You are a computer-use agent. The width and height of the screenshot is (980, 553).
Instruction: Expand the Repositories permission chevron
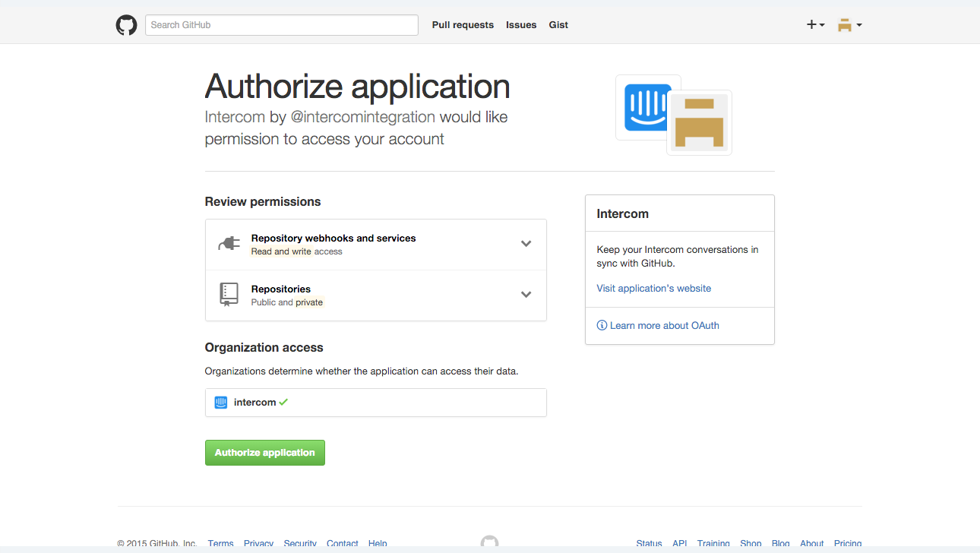[526, 295]
